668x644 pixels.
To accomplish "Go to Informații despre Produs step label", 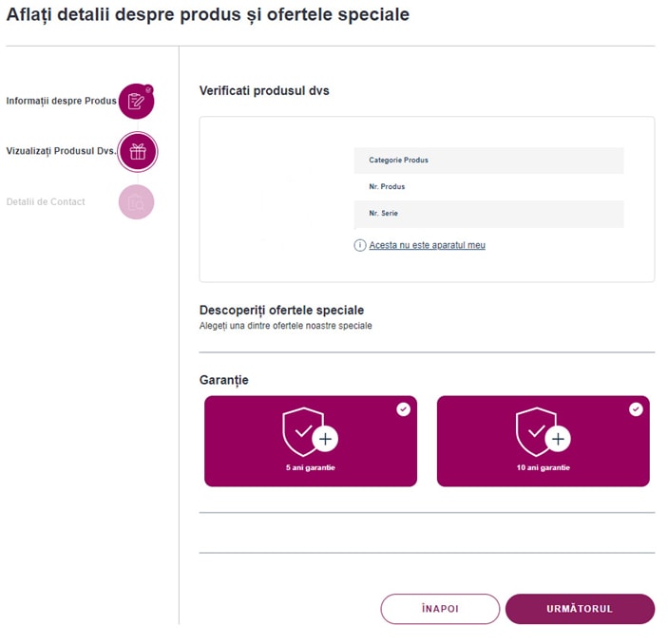I will 61,101.
